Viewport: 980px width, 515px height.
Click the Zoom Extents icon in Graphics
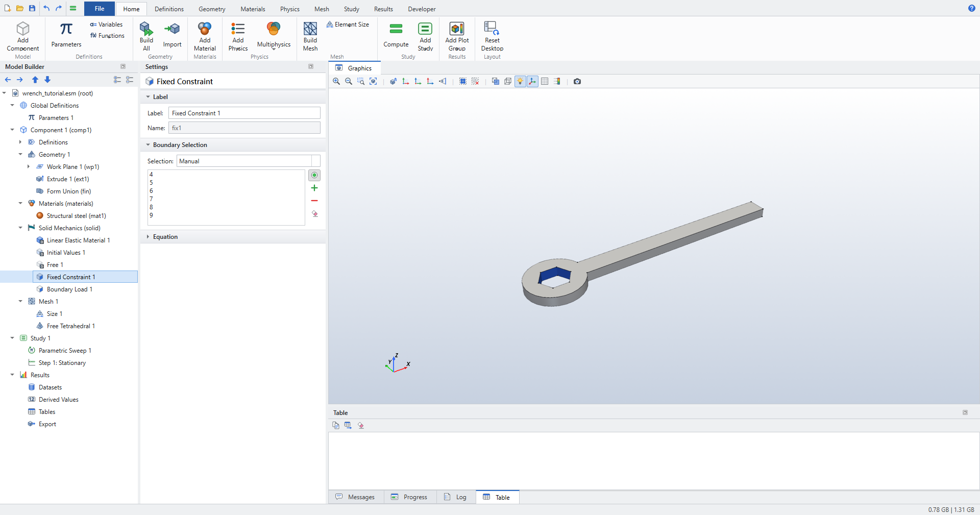[373, 82]
